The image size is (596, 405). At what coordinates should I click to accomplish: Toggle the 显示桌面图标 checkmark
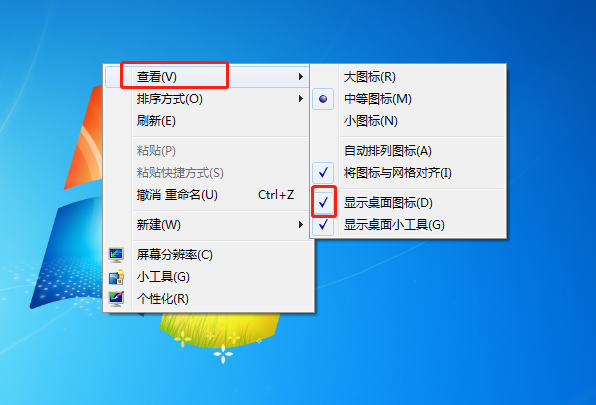[323, 202]
